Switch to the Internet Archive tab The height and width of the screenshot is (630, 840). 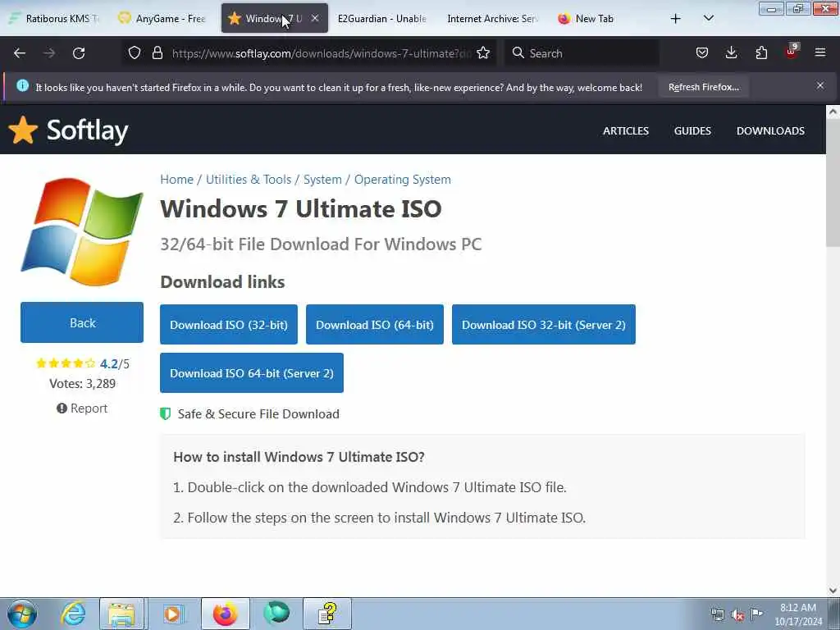[492, 18]
